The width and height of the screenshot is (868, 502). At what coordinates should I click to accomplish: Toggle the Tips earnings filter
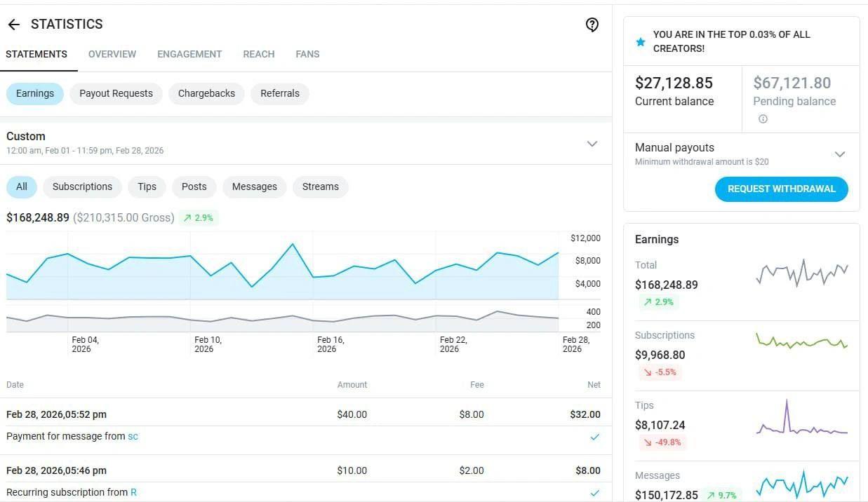(x=147, y=186)
